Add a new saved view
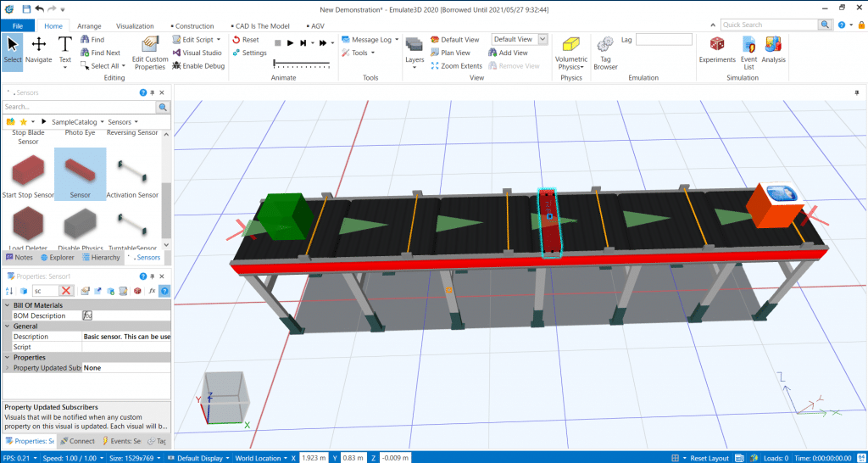 pos(508,53)
